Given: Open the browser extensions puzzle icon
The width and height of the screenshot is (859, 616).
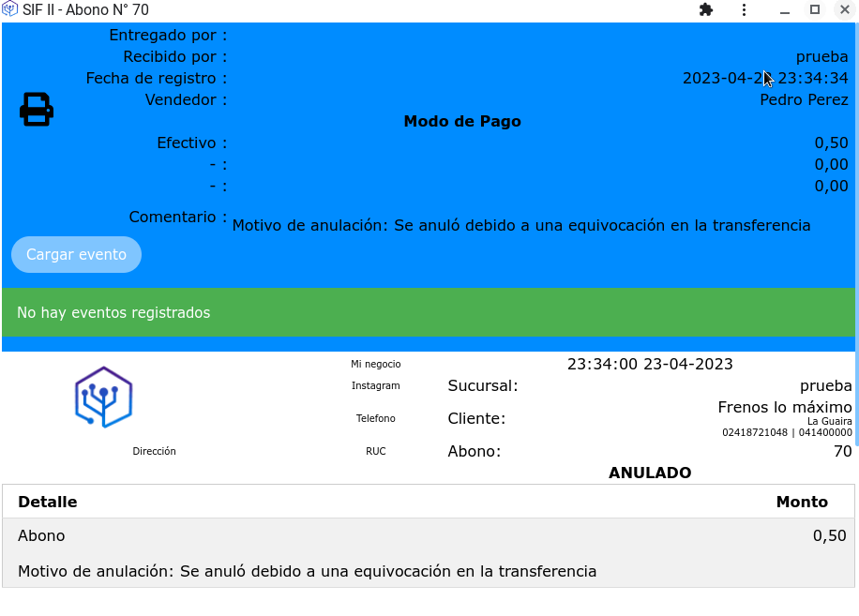Looking at the screenshot, I should point(706,9).
